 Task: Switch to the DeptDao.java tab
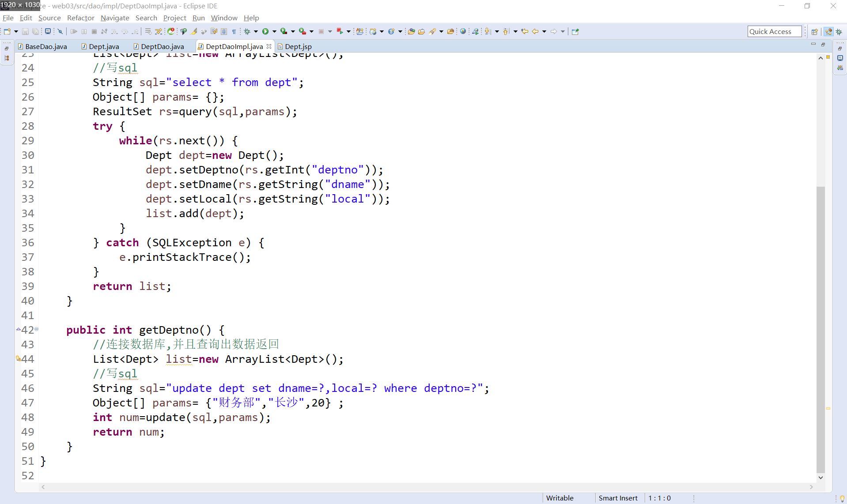click(x=159, y=46)
